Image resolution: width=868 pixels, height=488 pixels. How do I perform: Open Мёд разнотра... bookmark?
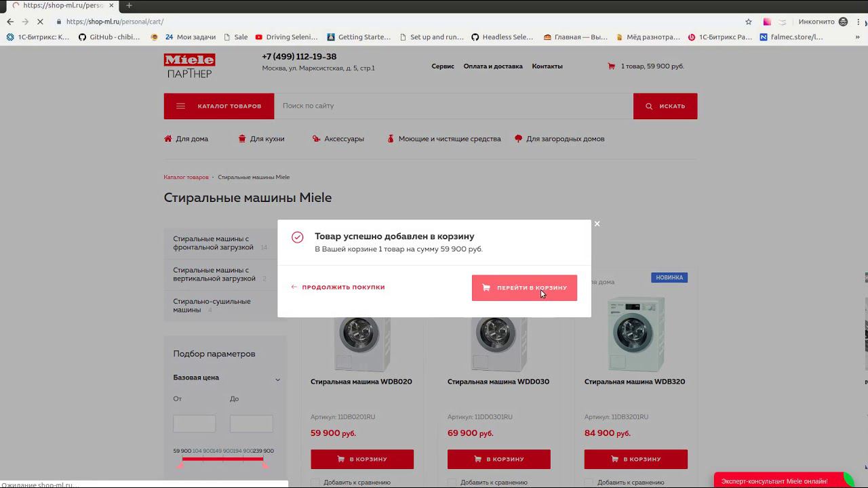647,37
